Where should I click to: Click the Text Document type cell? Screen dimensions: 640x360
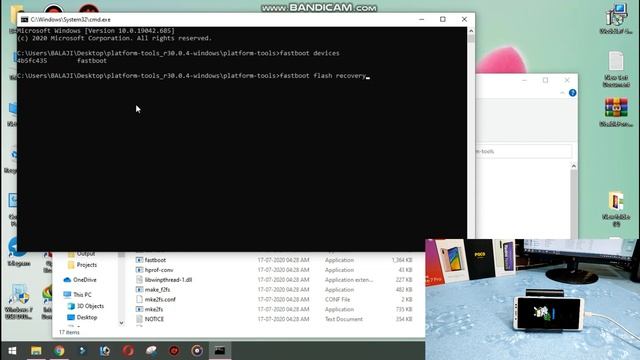pyautogui.click(x=344, y=319)
